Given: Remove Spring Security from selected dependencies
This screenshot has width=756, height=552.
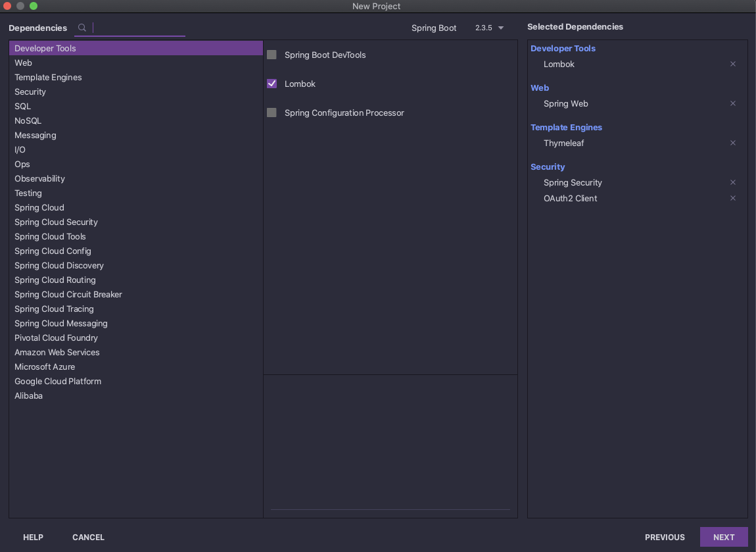Looking at the screenshot, I should click(x=732, y=182).
